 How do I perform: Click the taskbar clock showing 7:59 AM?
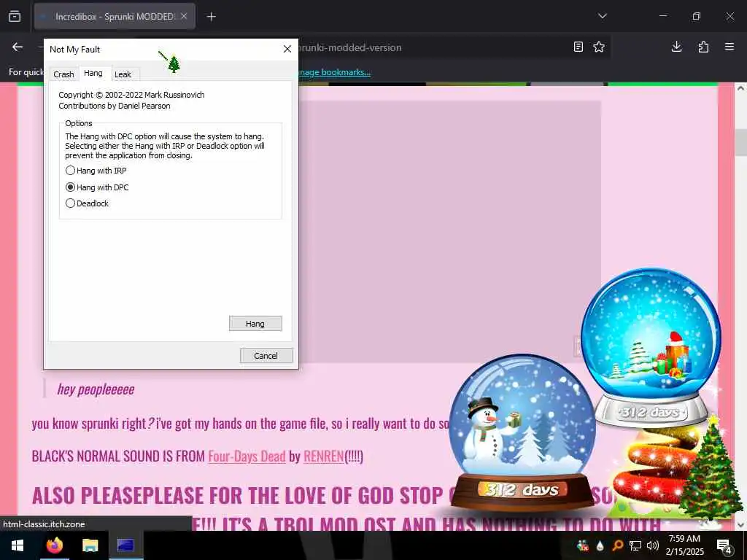point(684,545)
